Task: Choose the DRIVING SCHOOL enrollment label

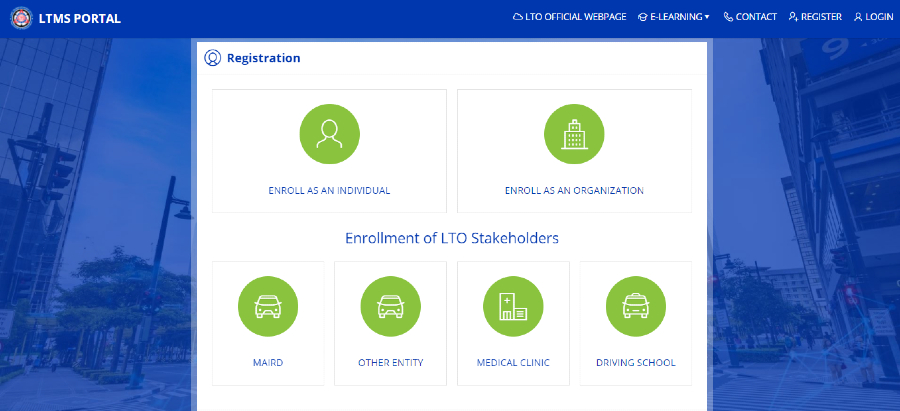Action: (636, 363)
